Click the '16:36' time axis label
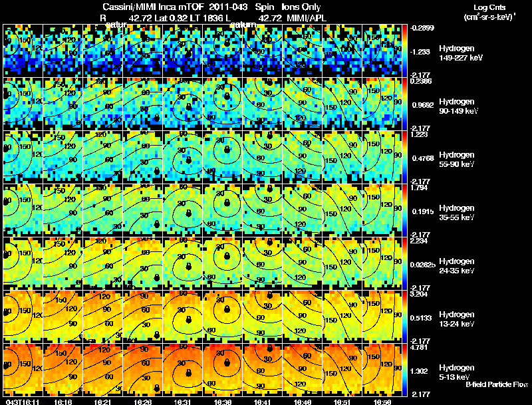The width and height of the screenshot is (532, 405). (223, 402)
